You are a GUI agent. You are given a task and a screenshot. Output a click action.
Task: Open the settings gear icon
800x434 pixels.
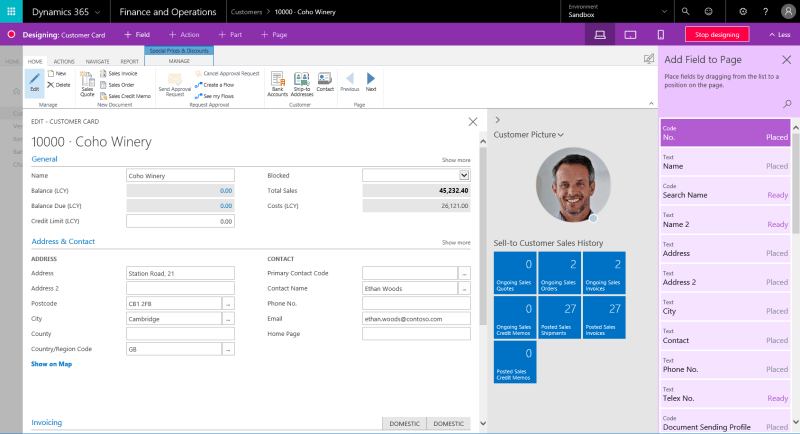click(x=743, y=11)
